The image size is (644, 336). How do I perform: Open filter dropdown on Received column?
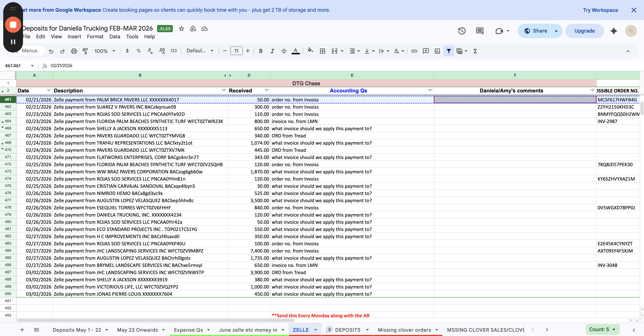266,91
